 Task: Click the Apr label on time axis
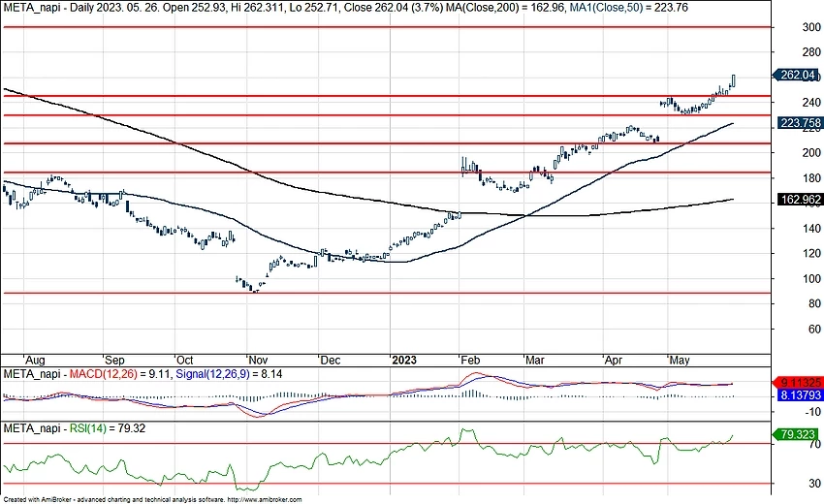click(x=614, y=361)
